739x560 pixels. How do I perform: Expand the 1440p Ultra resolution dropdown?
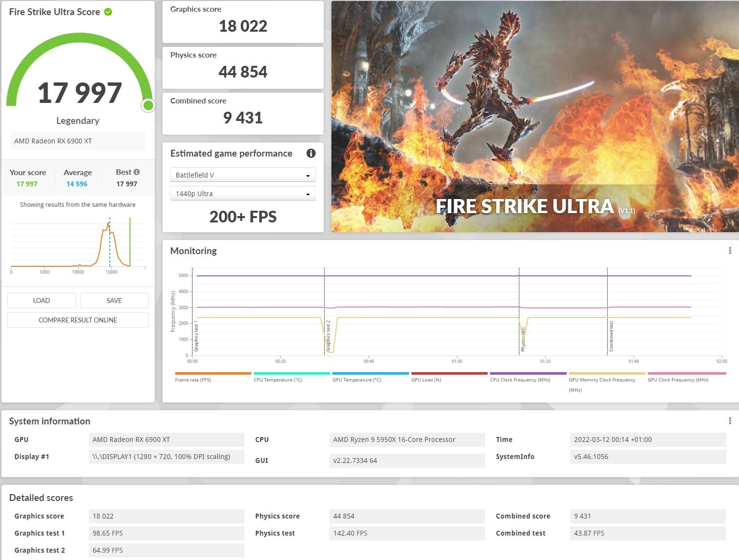click(243, 193)
